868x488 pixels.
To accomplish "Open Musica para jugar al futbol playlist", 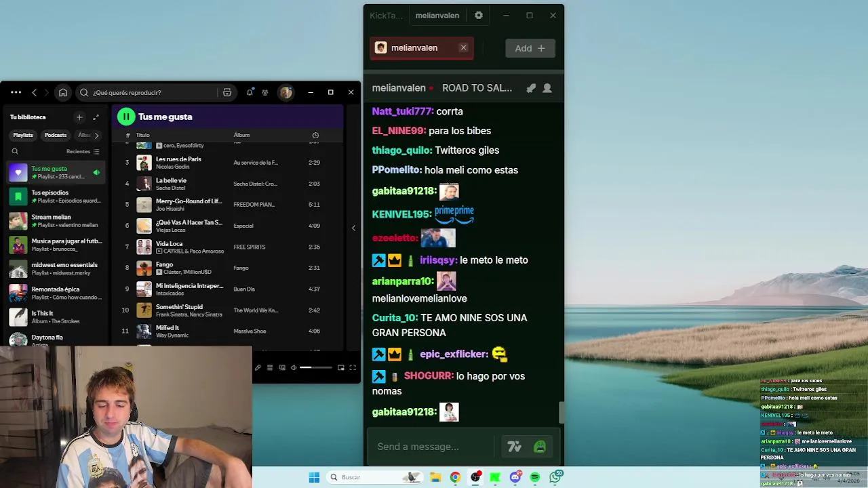I will [57, 245].
